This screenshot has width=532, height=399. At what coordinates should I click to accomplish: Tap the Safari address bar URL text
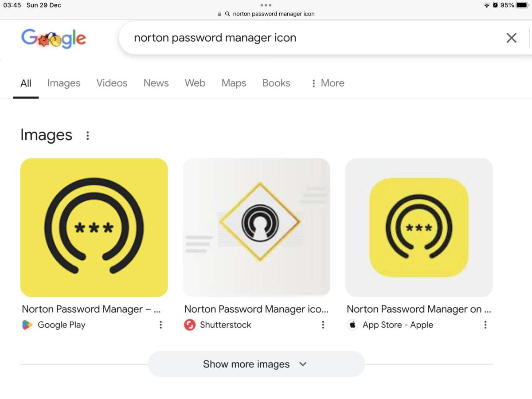pos(274,14)
